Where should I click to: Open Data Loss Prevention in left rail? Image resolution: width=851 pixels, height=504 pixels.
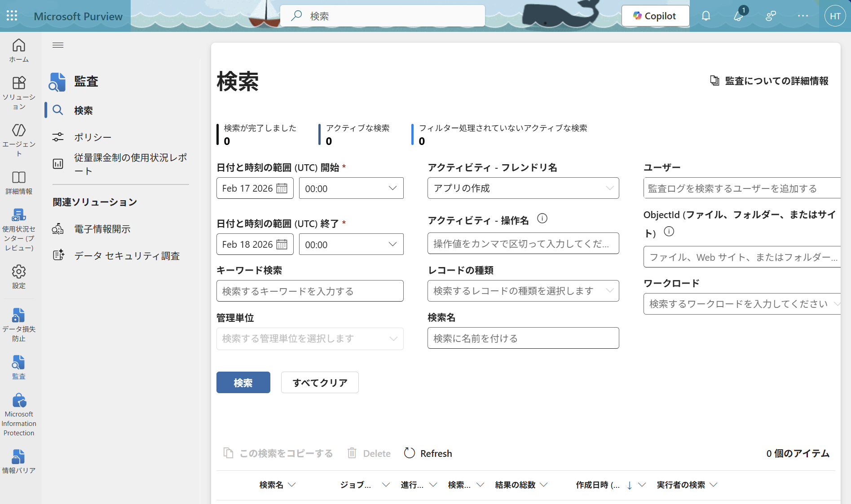point(18,325)
